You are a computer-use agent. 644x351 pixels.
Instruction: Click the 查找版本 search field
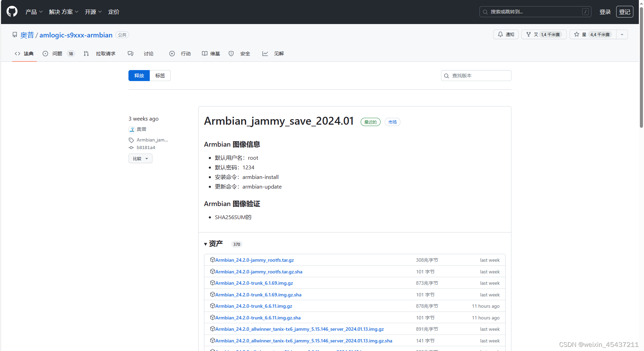pyautogui.click(x=476, y=76)
